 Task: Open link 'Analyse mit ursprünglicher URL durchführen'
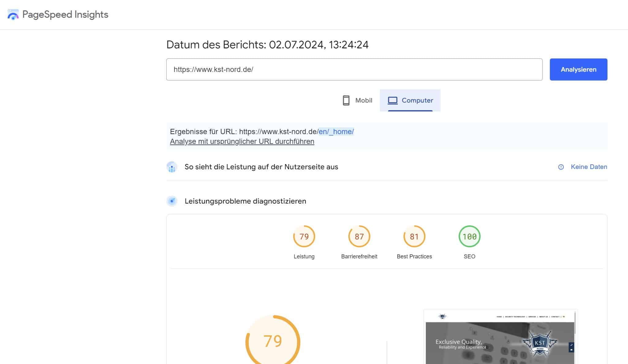pos(242,141)
